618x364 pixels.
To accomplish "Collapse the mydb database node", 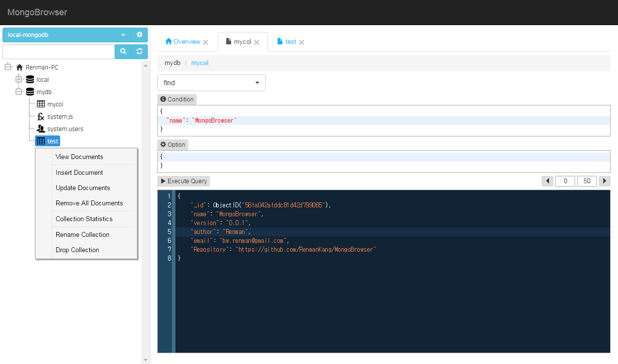I will click(x=19, y=92).
